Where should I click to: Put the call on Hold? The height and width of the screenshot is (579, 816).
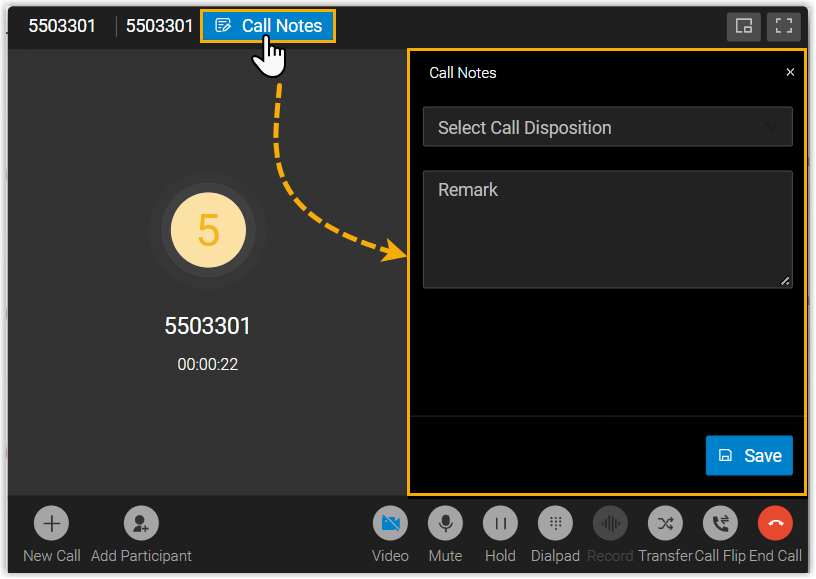tap(500, 523)
